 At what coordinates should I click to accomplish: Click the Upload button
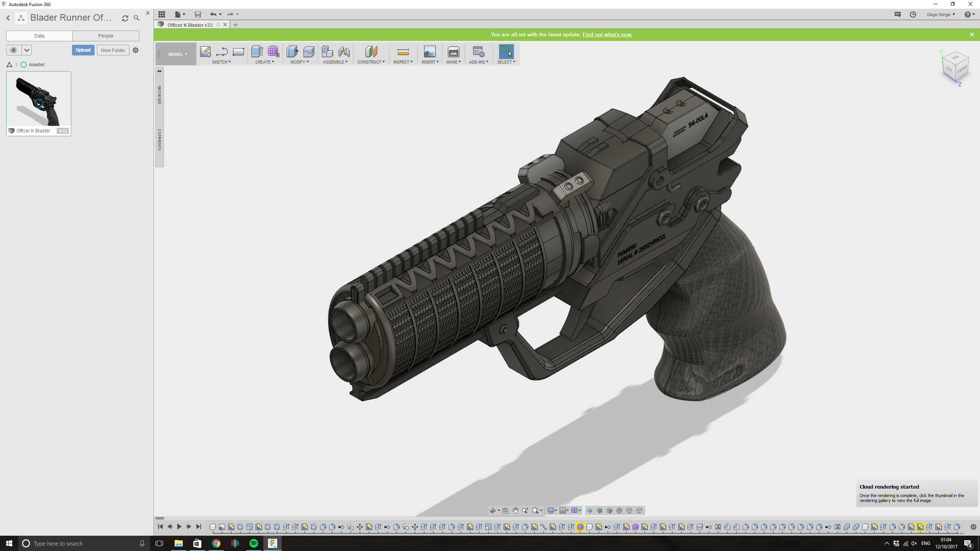83,50
